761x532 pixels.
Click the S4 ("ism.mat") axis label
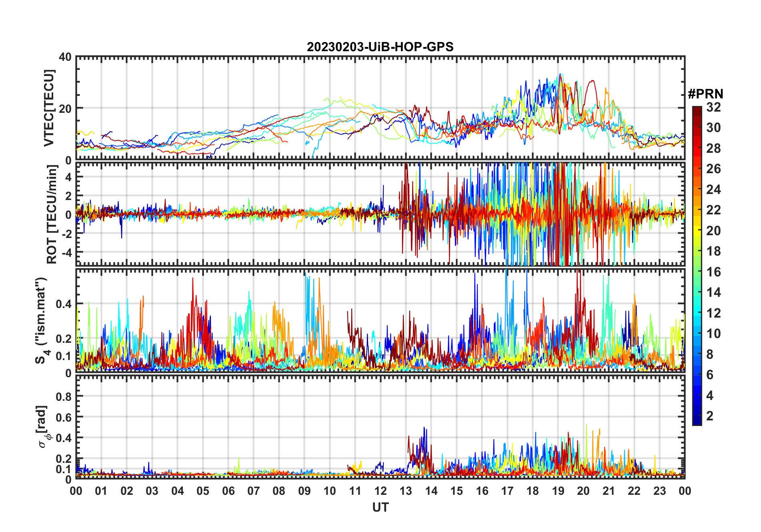42,321
